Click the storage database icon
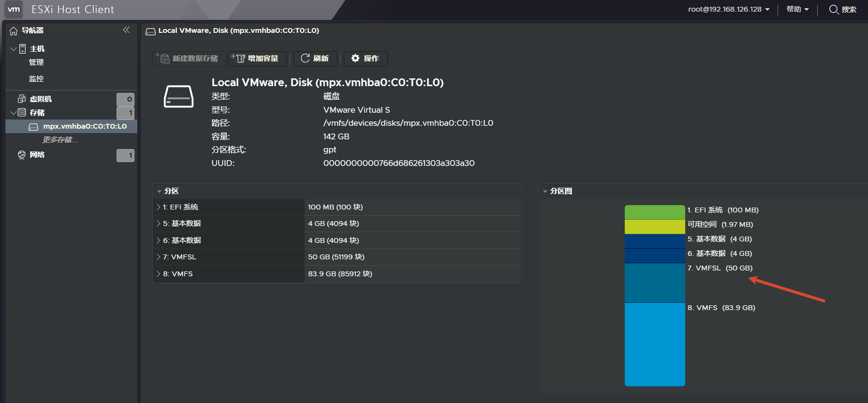 coord(22,112)
